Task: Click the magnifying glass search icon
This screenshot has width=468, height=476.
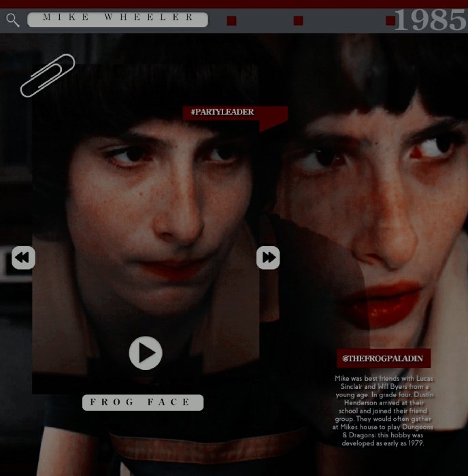Action: click(13, 20)
